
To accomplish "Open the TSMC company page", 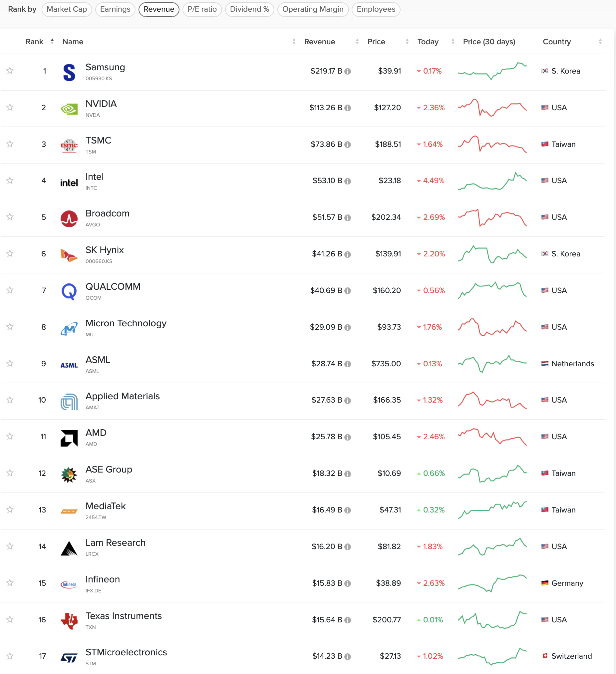I will point(98,141).
